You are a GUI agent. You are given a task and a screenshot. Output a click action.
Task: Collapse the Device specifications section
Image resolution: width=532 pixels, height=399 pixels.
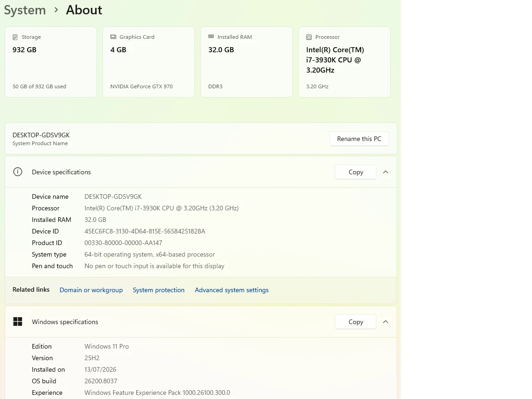click(386, 172)
